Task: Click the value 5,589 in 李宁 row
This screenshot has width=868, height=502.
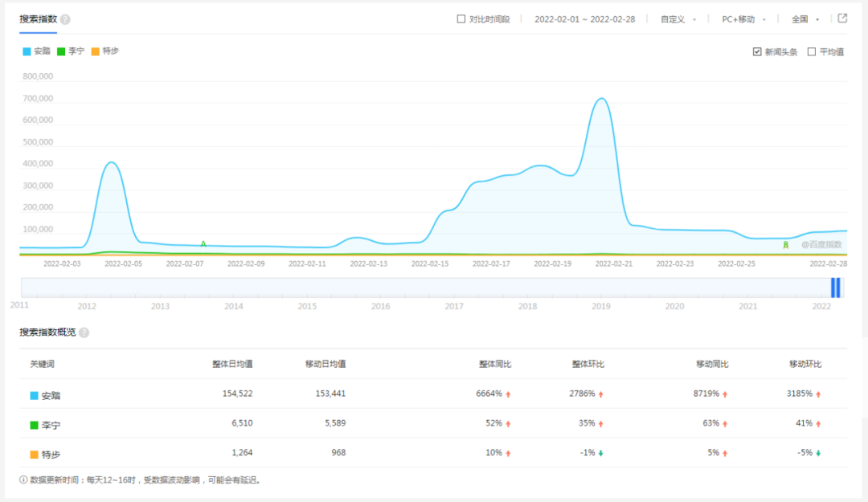Action: click(335, 423)
